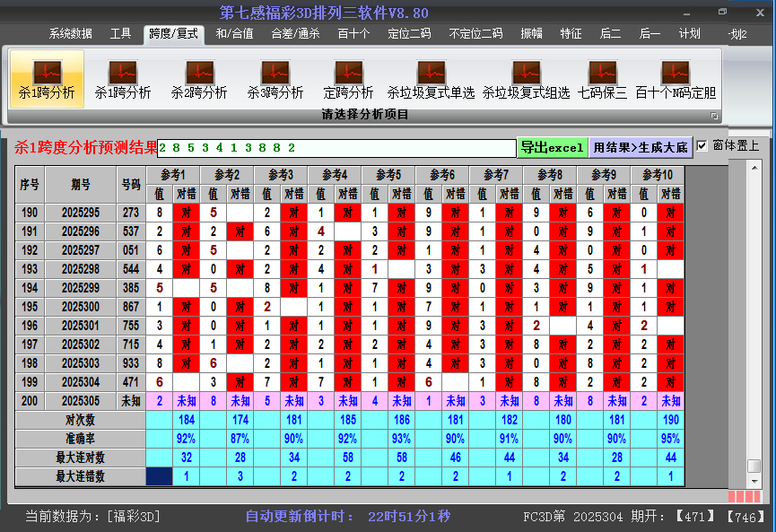
Task: Click the table scrollbar's down arrow
Action: (754, 480)
